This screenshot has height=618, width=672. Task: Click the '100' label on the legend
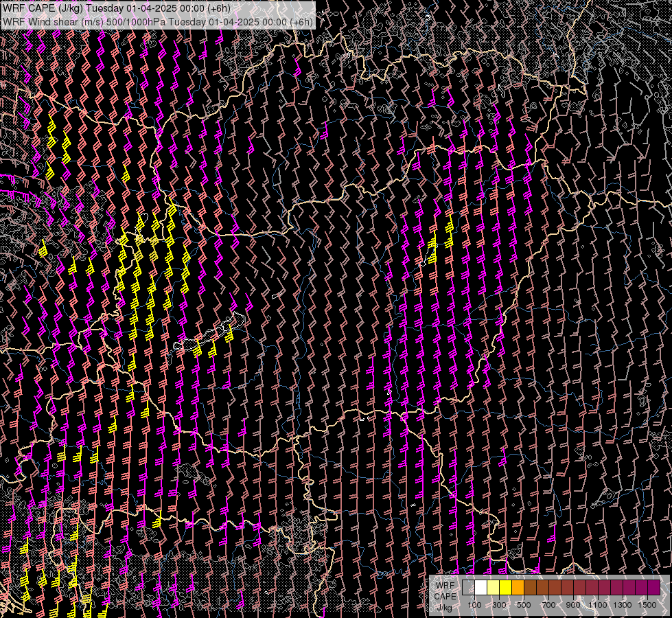tap(474, 605)
